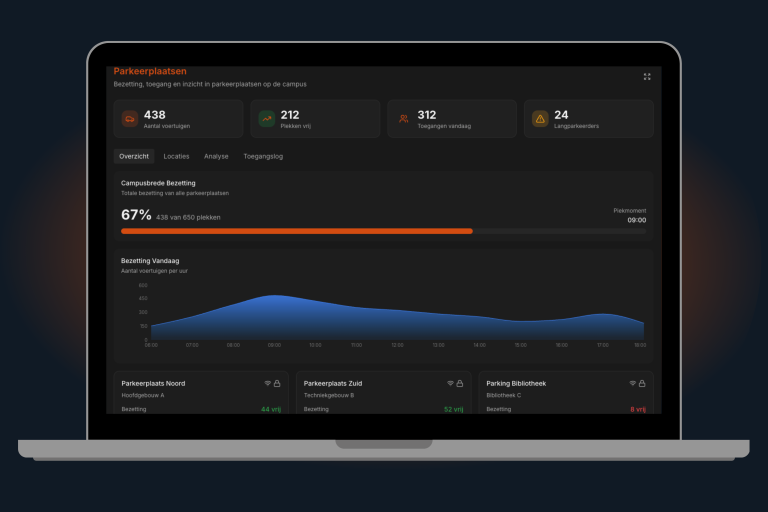Image resolution: width=768 pixels, height=512 pixels.
Task: Open the Parking Bibliotheek card title
Action: (516, 383)
